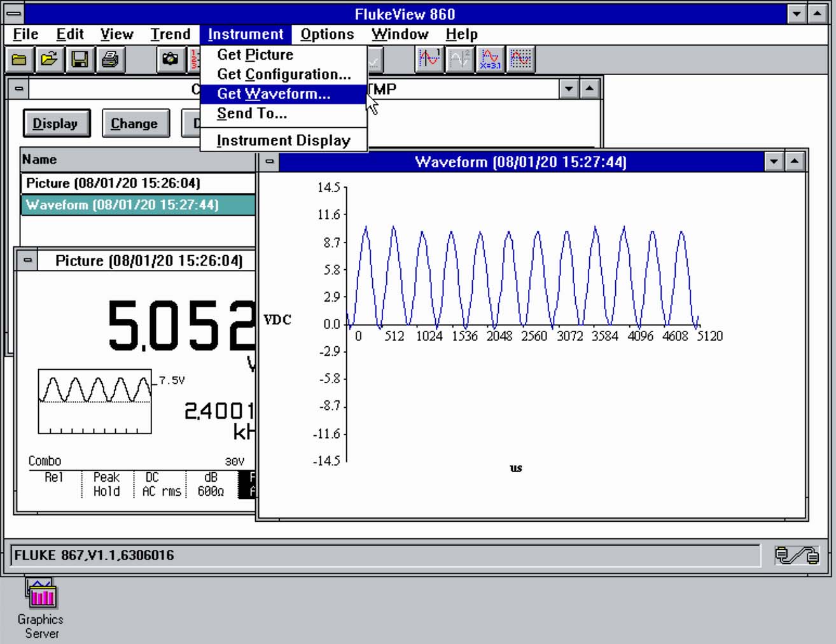Screen dimensions: 836x644
Task: Maximize the Waveform window with up arrow
Action: [795, 162]
